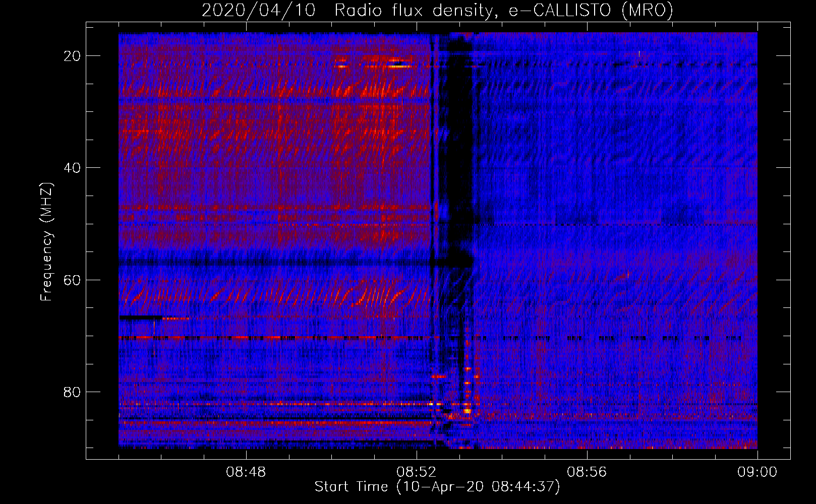Click the time tick label "08:56"
The image size is (816, 504).
tap(587, 472)
